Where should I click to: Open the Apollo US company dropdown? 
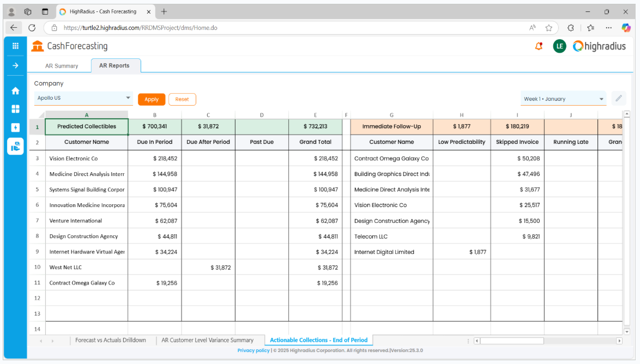point(83,98)
